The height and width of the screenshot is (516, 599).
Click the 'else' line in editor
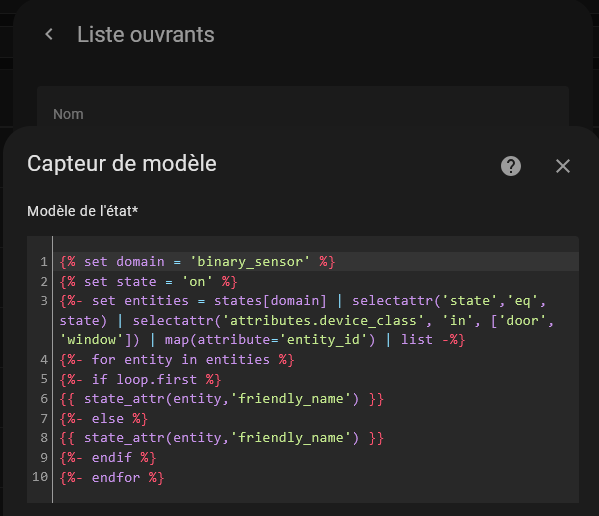tap(104, 419)
